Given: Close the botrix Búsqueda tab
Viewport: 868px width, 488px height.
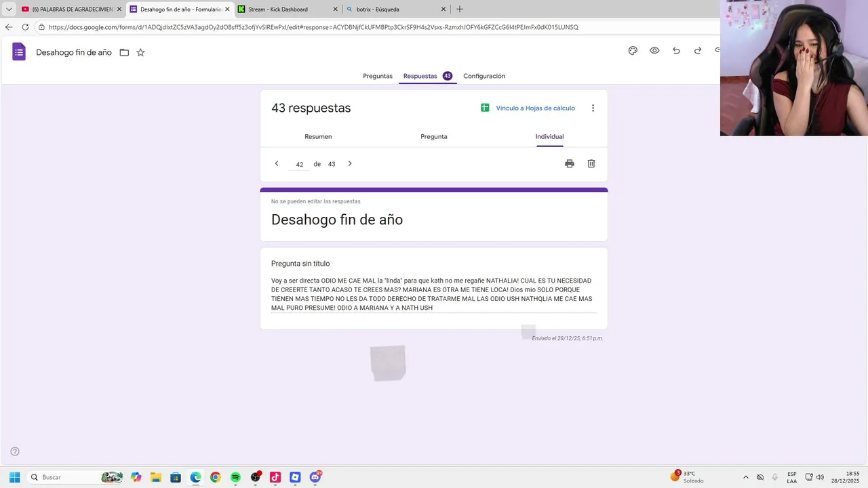Looking at the screenshot, I should tap(443, 9).
